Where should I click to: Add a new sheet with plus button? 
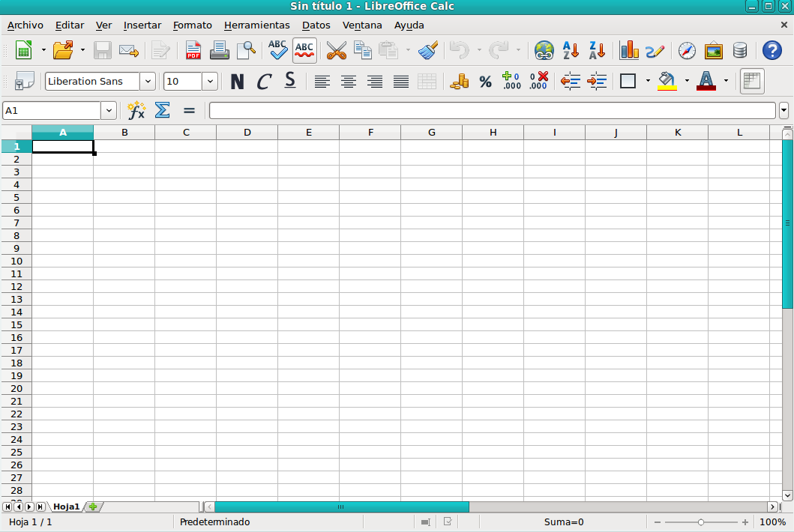tap(93, 507)
